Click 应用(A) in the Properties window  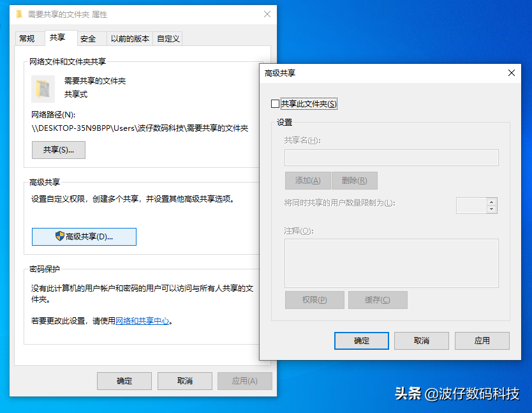tap(244, 381)
